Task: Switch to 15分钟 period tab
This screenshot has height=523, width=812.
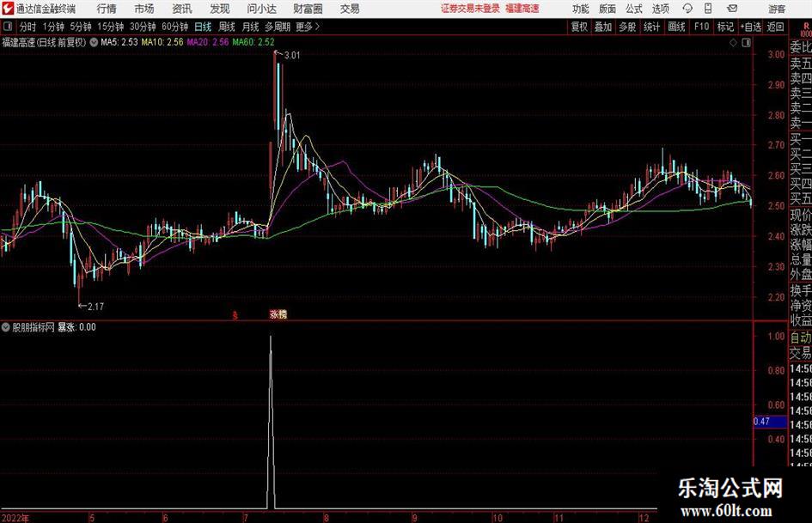Action: pyautogui.click(x=111, y=27)
